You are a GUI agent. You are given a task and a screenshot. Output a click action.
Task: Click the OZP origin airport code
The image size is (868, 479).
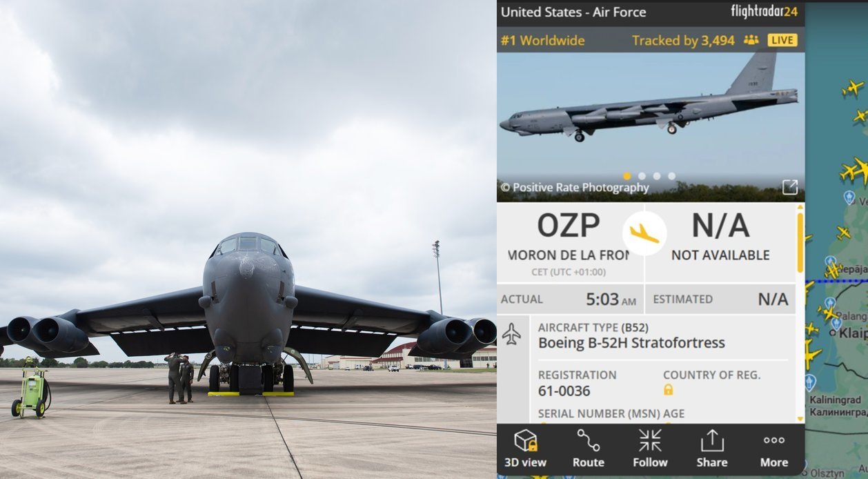(x=569, y=226)
